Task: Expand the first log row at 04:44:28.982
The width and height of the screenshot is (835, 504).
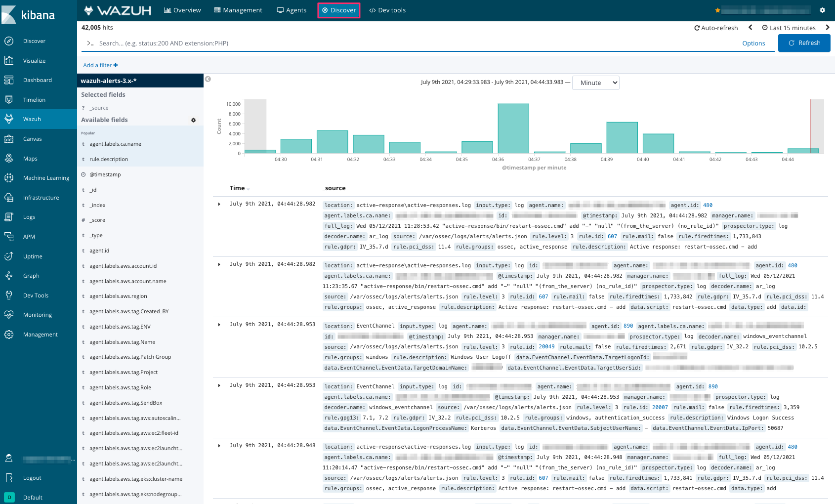Action: 219,204
